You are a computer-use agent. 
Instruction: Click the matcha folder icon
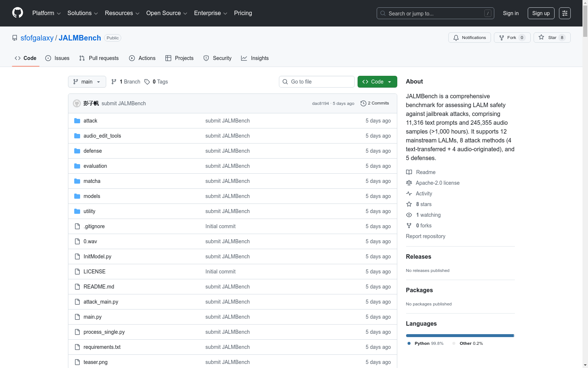point(77,181)
